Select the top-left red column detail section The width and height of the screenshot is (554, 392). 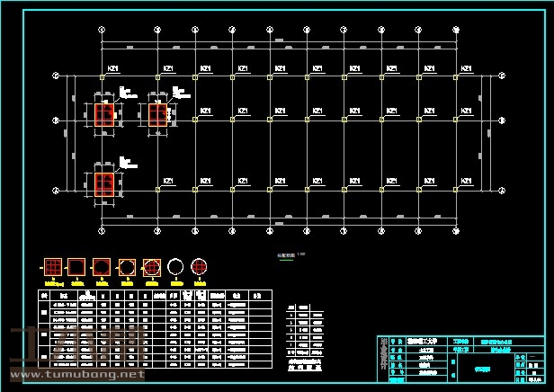pyautogui.click(x=104, y=114)
